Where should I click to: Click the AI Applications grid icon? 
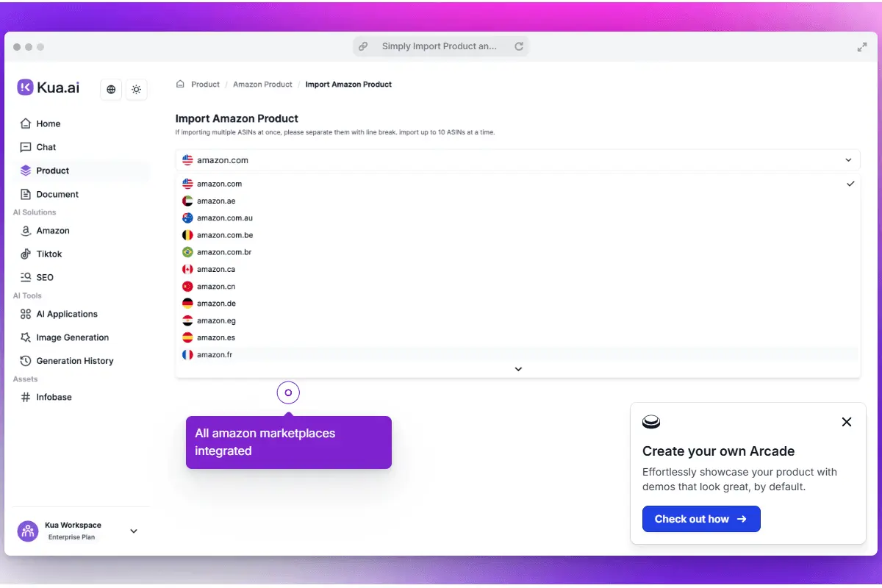(x=26, y=314)
